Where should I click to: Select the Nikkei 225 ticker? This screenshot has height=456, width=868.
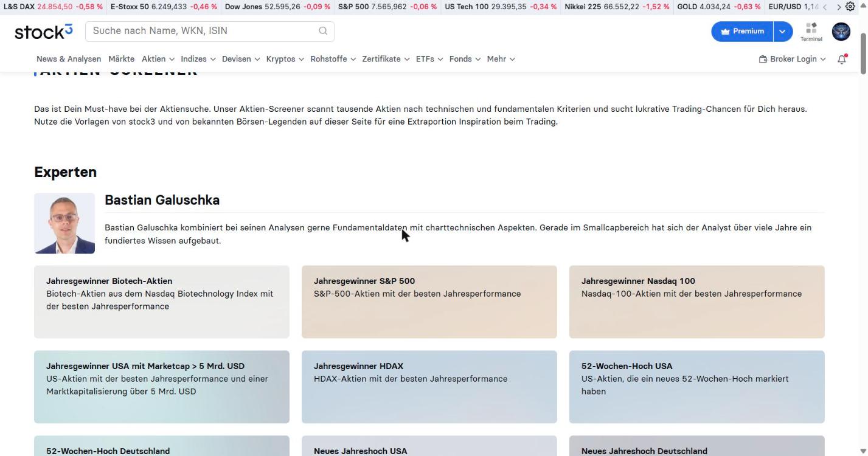click(x=617, y=7)
